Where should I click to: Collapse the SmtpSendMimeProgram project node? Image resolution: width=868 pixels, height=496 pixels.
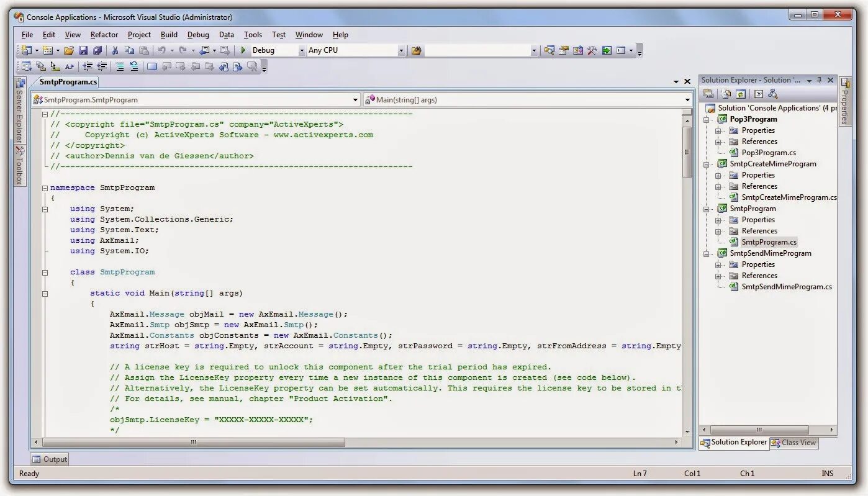point(707,254)
